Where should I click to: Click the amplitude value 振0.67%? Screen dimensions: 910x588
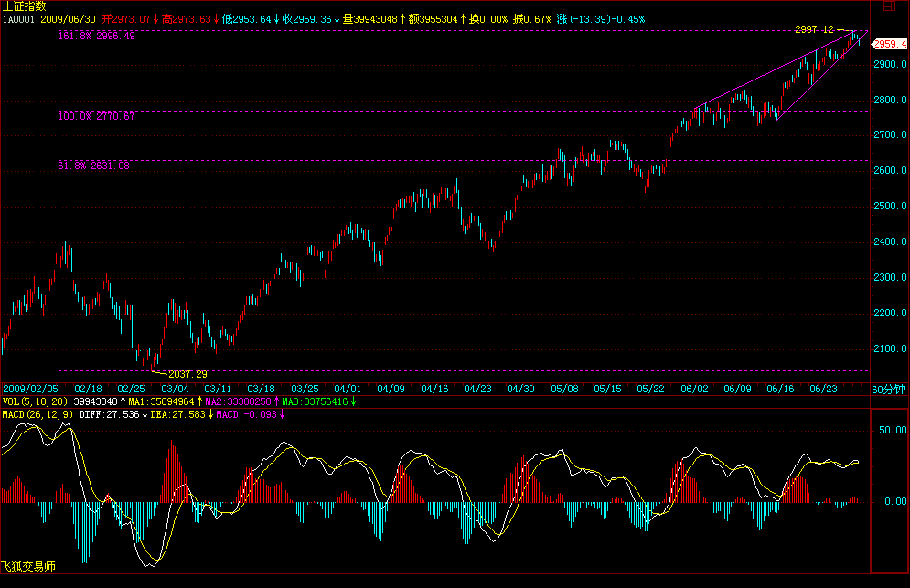tap(532, 19)
